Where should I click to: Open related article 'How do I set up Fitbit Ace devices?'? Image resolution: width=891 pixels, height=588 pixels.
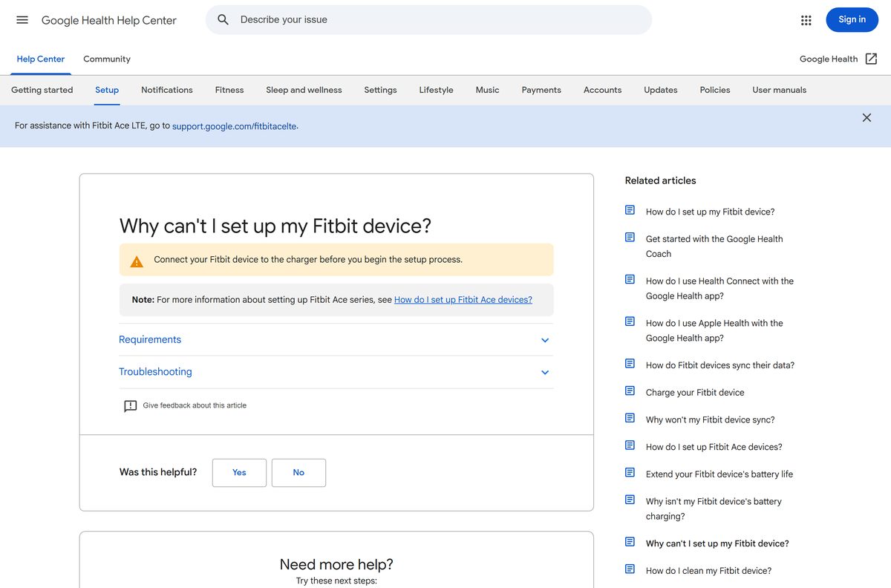click(714, 447)
